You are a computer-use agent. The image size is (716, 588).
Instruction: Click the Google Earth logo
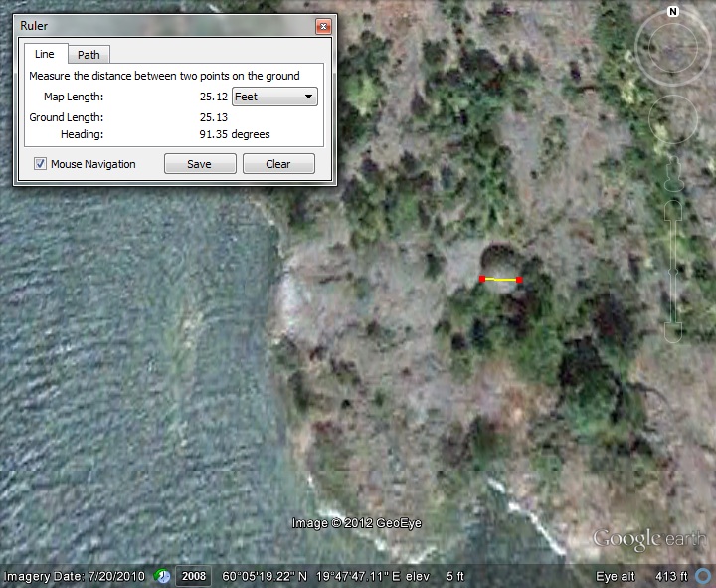[649, 540]
